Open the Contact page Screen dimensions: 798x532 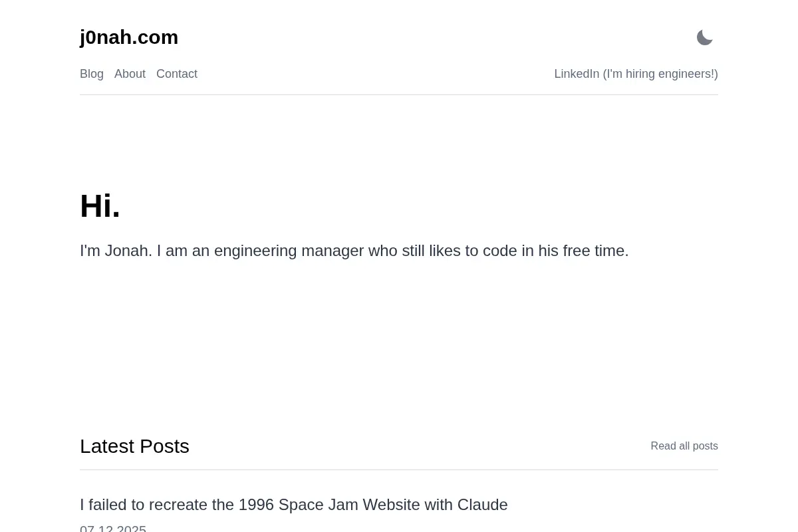pyautogui.click(x=177, y=74)
